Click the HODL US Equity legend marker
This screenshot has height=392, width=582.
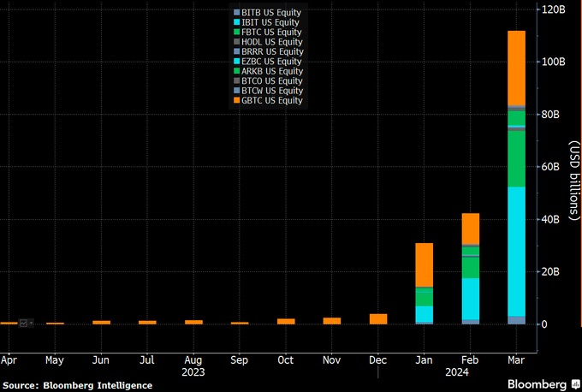(236, 42)
